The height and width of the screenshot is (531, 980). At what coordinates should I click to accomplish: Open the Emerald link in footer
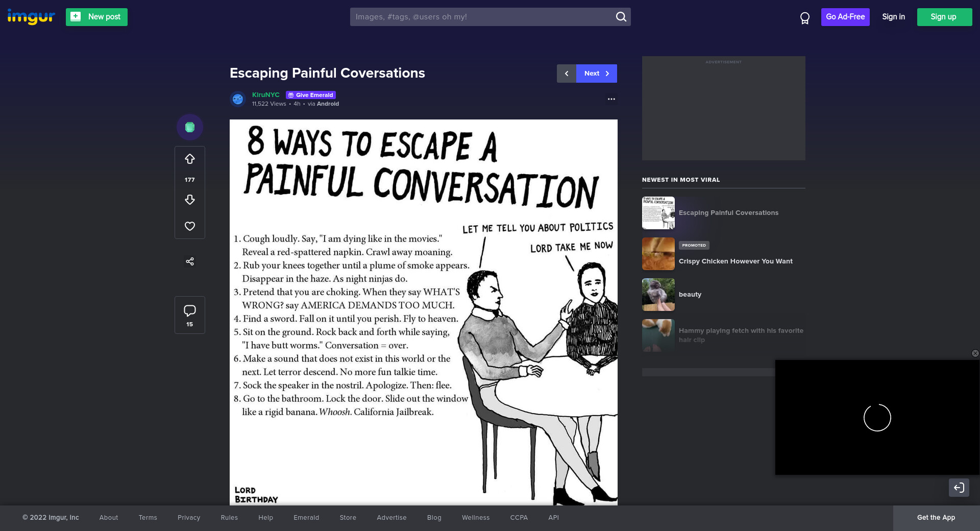[306, 518]
